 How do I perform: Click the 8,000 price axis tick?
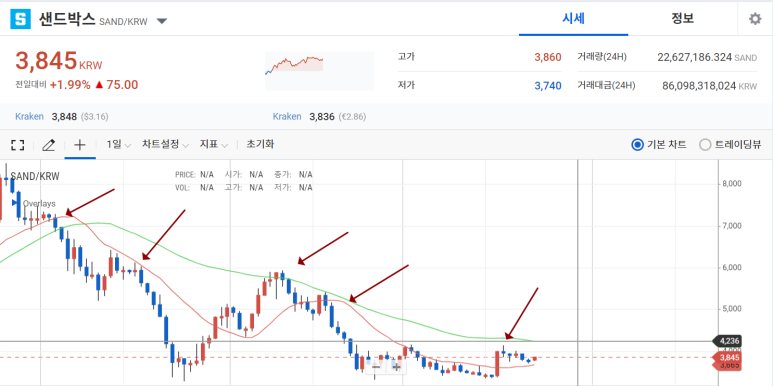(x=732, y=183)
